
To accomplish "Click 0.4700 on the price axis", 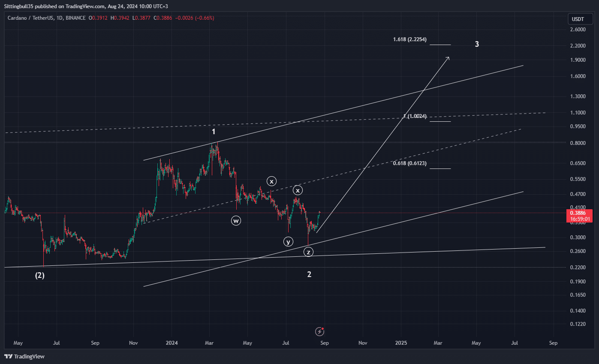I will pyautogui.click(x=579, y=194).
